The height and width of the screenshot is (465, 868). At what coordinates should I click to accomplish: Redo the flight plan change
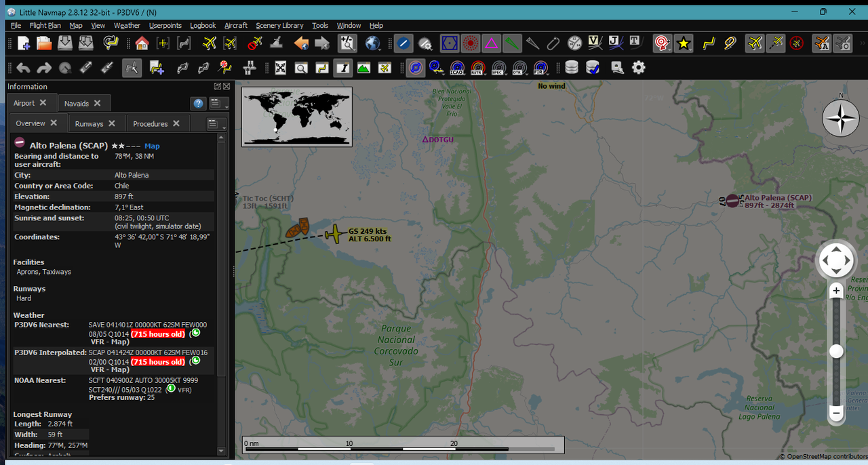[x=44, y=68]
